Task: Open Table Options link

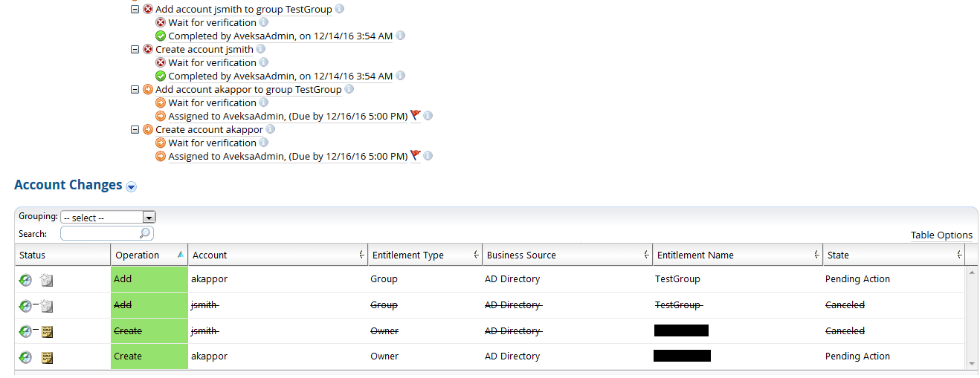Action: click(x=941, y=235)
